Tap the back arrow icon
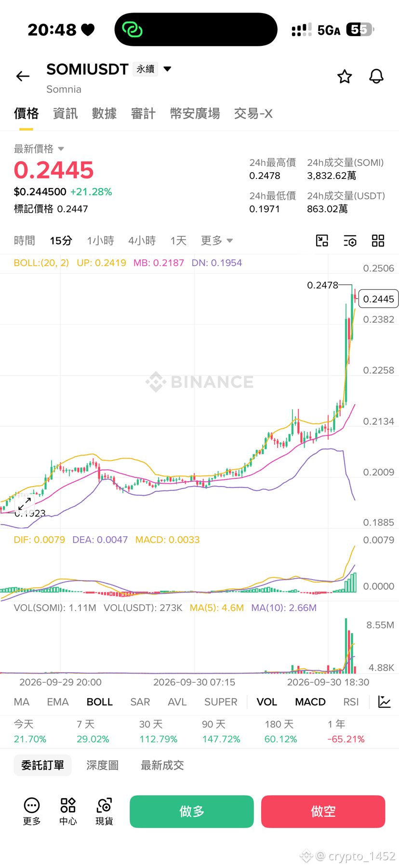 pos(23,76)
